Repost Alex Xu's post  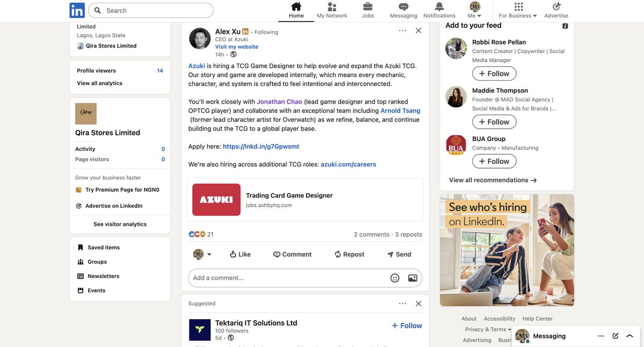tap(349, 254)
